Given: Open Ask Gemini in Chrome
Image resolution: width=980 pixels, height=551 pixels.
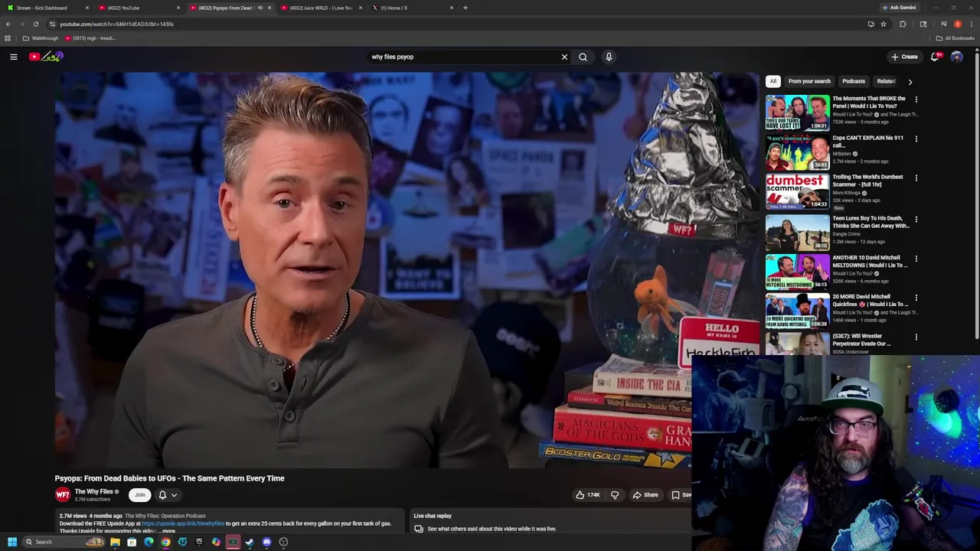Looking at the screenshot, I should 900,8.
